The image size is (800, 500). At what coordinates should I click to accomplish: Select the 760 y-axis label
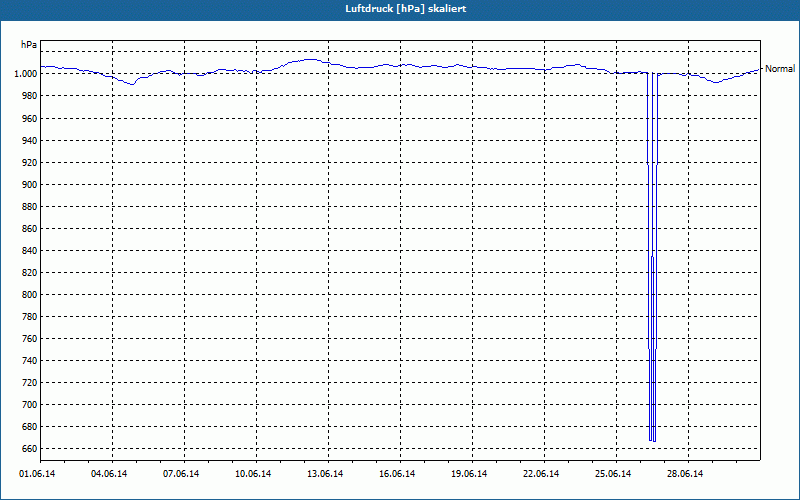coord(29,338)
